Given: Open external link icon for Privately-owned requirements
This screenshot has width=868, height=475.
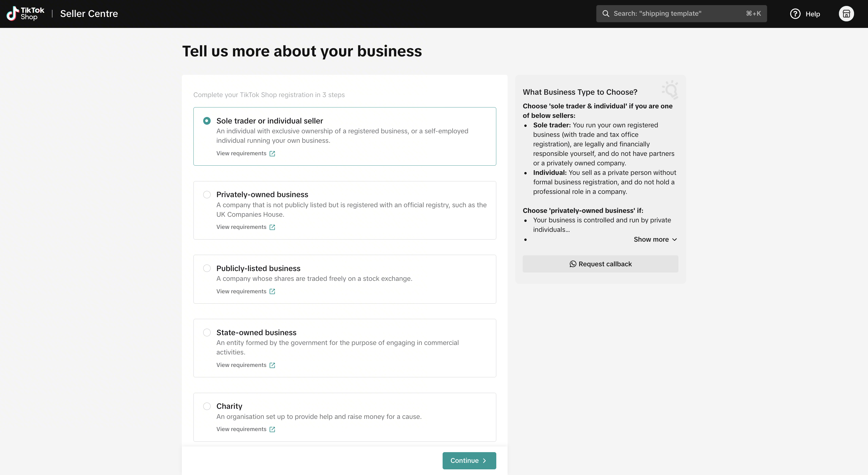Looking at the screenshot, I should click(x=272, y=227).
